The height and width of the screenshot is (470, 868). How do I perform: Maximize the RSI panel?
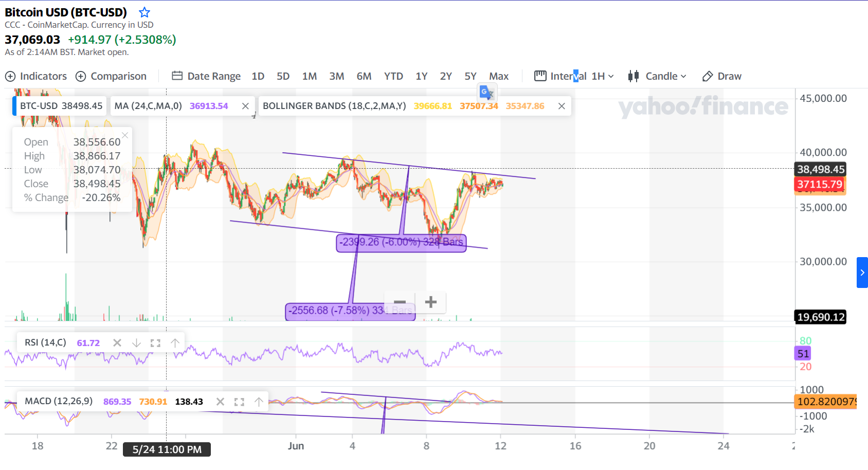click(x=155, y=343)
